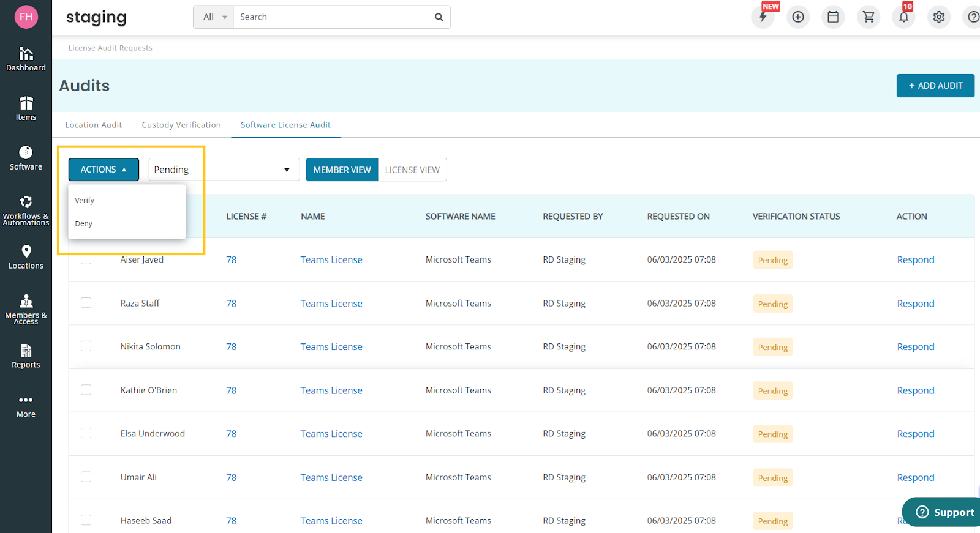Click Respond for Nikita Solomon
This screenshot has height=533, width=980.
click(x=916, y=346)
